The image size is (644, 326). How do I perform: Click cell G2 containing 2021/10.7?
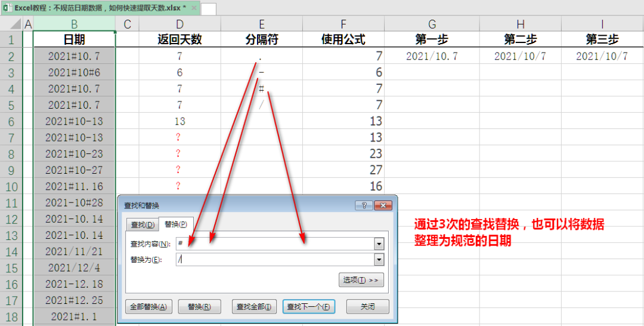coord(432,56)
